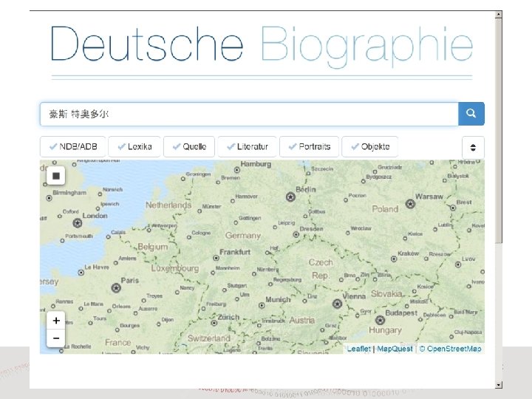This screenshot has width=532, height=399.
Task: Click the Hungary label on map
Action: click(x=385, y=330)
